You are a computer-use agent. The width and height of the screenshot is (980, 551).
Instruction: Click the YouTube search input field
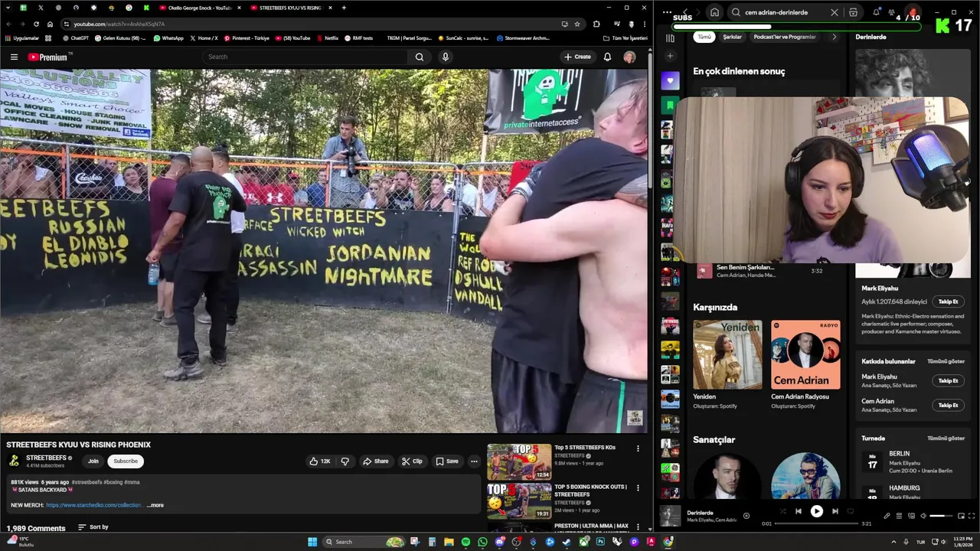coord(305,57)
